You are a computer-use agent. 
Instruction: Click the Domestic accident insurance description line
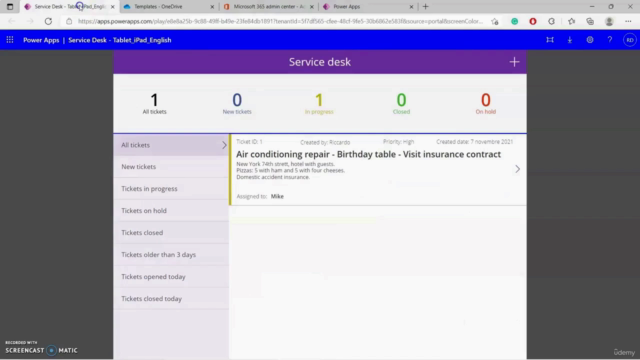point(273,177)
